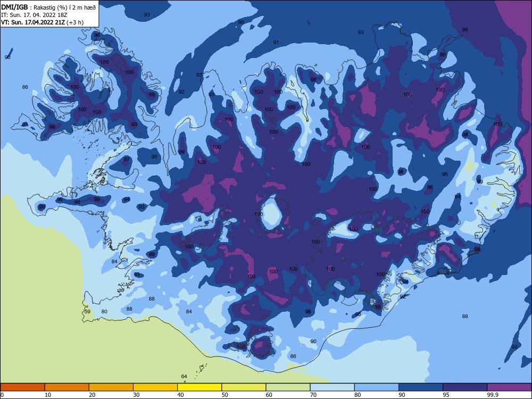532x399 pixels.
Task: Click the 'VT: Sun. 17.04.2022 21Z' line
Action: (x=33, y=22)
